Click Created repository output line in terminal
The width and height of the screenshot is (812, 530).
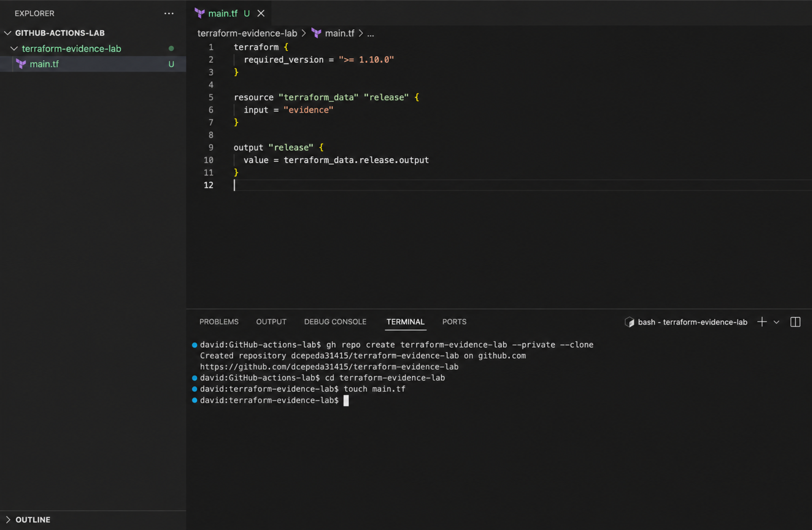363,356
